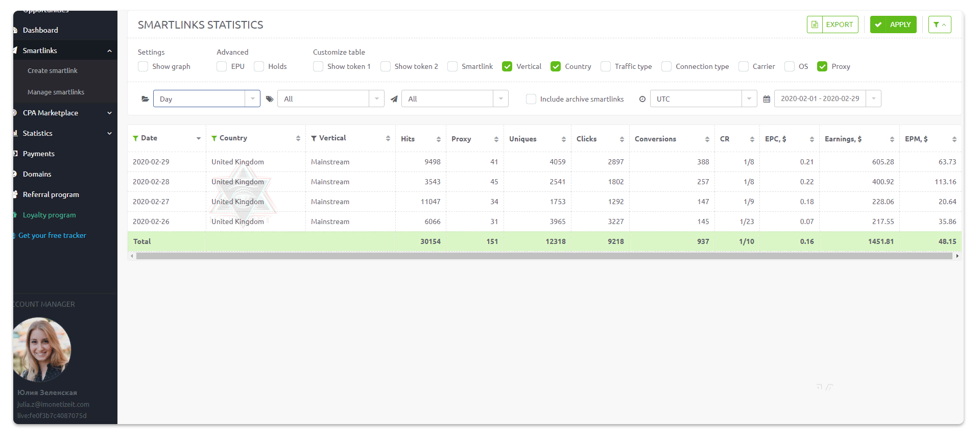The height and width of the screenshot is (444, 980).
Task: Click the checkmark icon on Apply button
Action: (878, 24)
